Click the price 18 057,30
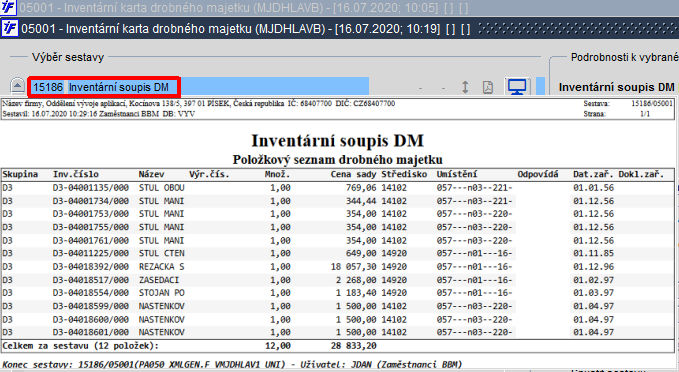This screenshot has width=679, height=372. [353, 267]
